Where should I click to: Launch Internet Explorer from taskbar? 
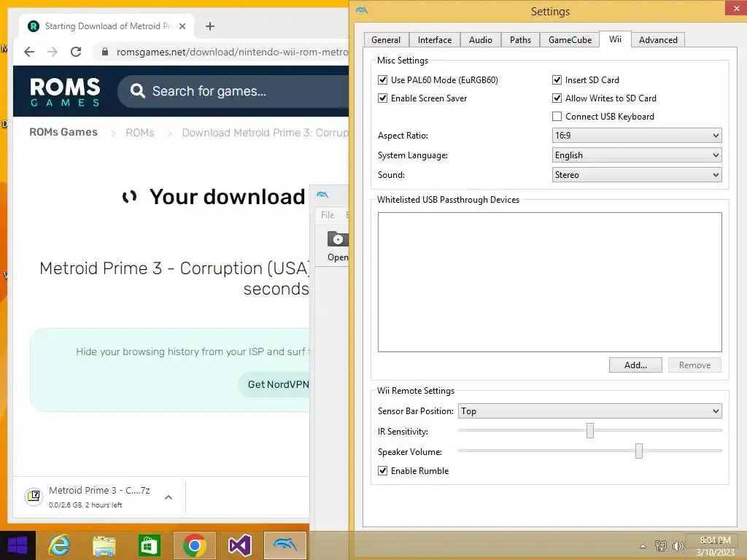click(x=59, y=545)
